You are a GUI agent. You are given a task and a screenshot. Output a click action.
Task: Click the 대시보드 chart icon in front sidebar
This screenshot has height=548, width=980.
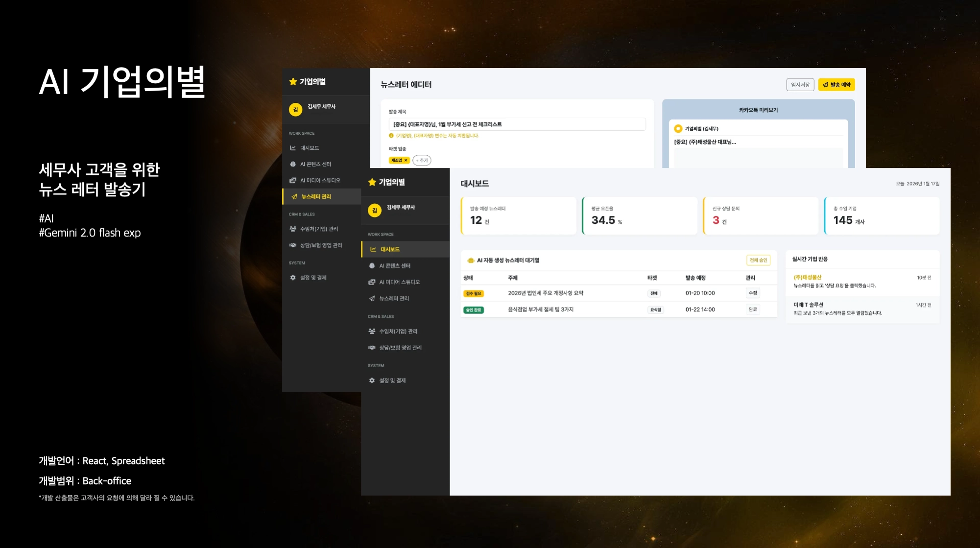click(373, 249)
